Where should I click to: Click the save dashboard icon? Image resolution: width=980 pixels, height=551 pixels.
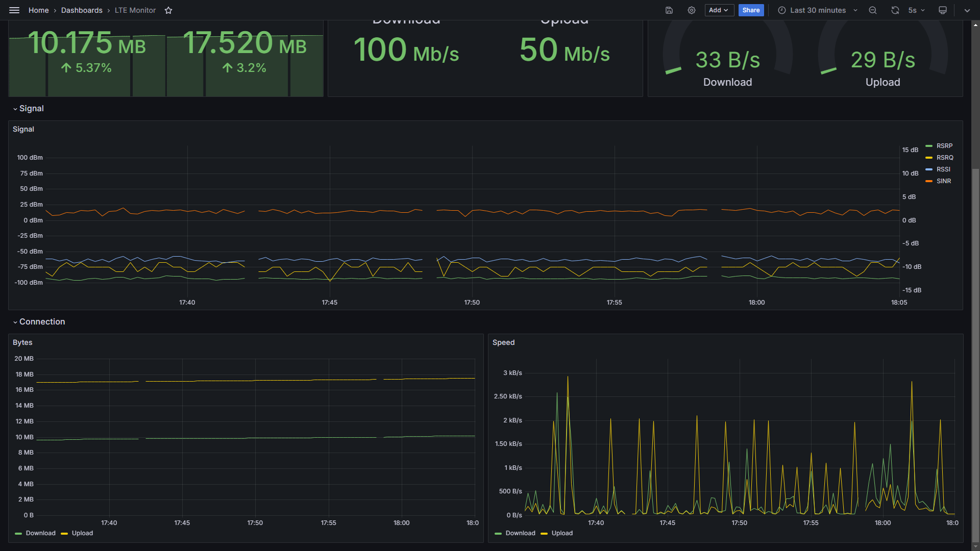[669, 10]
